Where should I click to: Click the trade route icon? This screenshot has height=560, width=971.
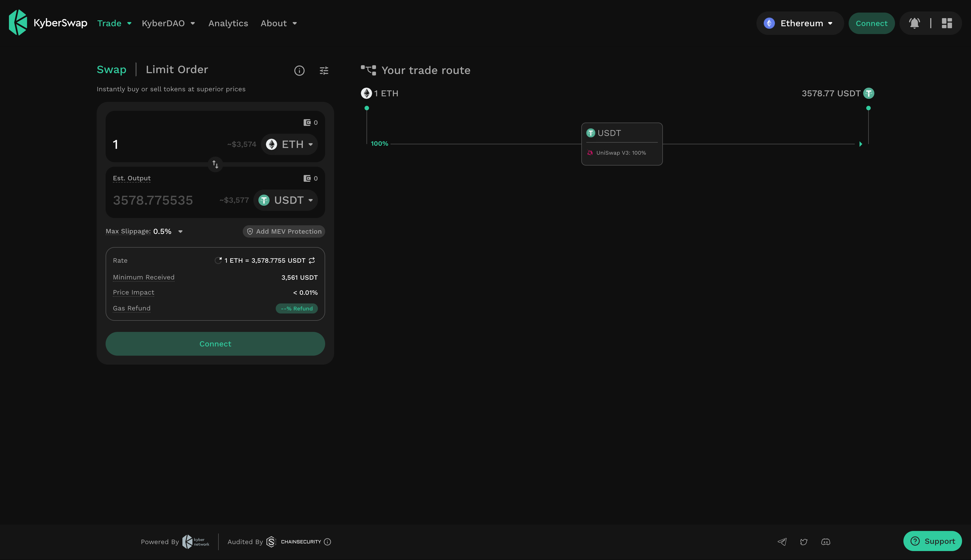click(368, 70)
